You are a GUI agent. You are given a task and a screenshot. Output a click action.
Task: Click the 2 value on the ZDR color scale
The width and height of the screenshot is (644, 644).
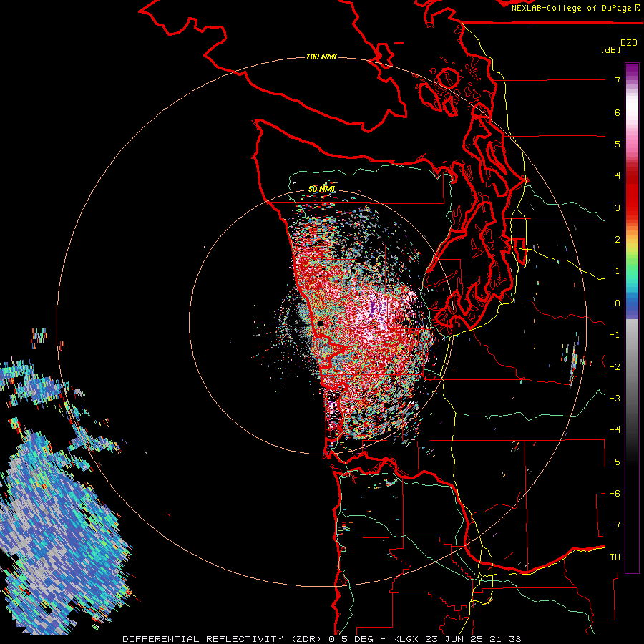(x=618, y=240)
